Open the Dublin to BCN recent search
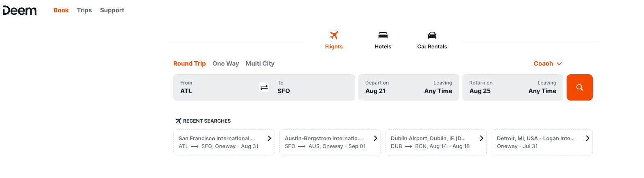Viewport: 644px width, 178px height. click(x=436, y=142)
